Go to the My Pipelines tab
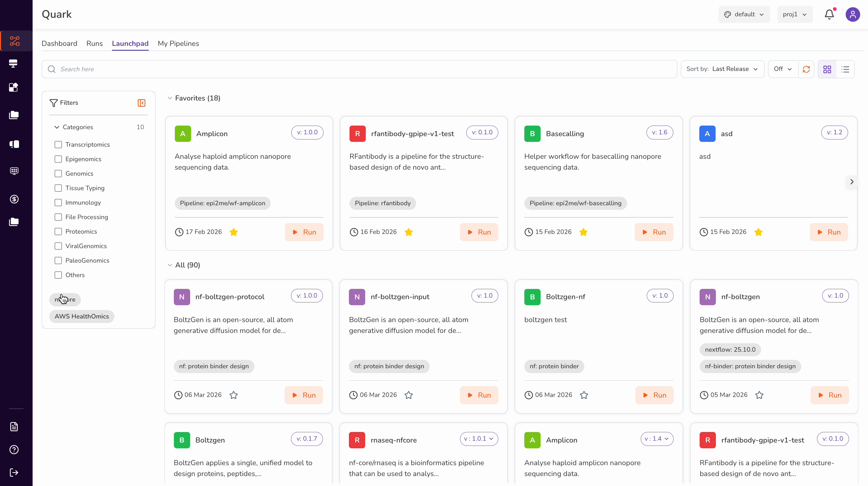This screenshot has width=868, height=486. [x=178, y=43]
